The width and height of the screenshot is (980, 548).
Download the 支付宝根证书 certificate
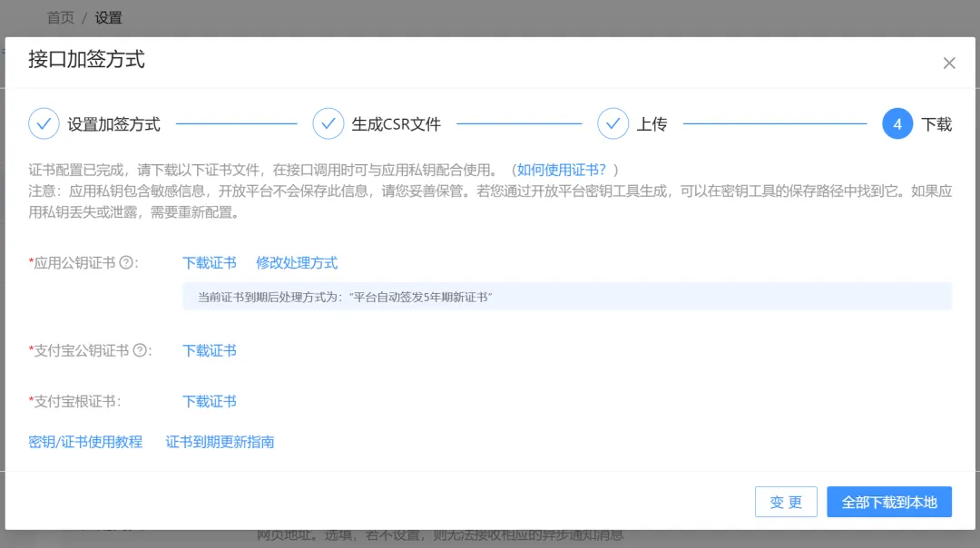(210, 401)
